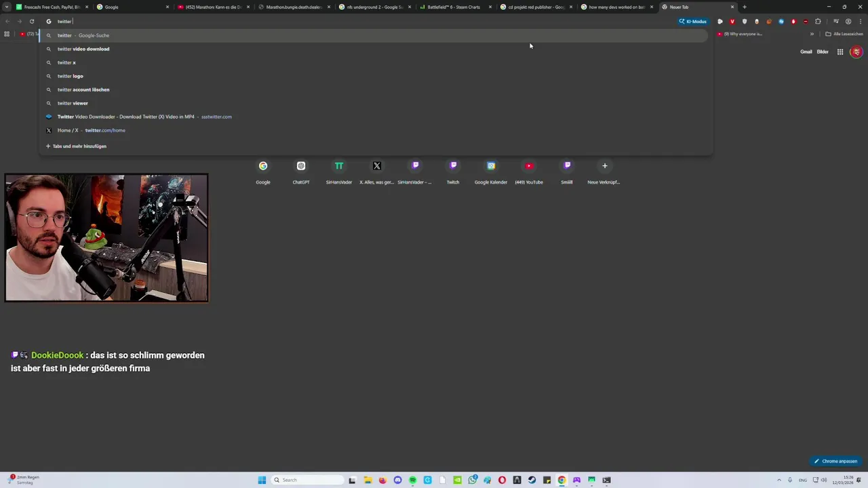Open the Twitch shortcut tile
The height and width of the screenshot is (488, 868).
(453, 171)
